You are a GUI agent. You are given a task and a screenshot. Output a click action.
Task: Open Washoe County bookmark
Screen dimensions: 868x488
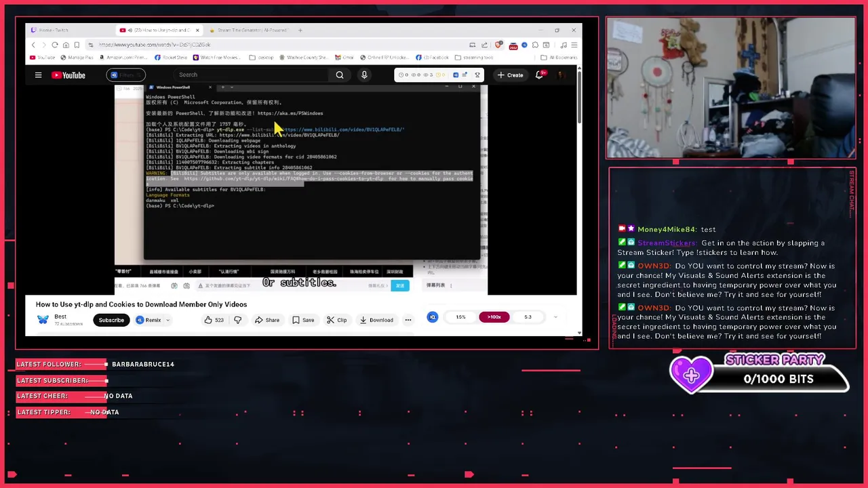coord(302,58)
